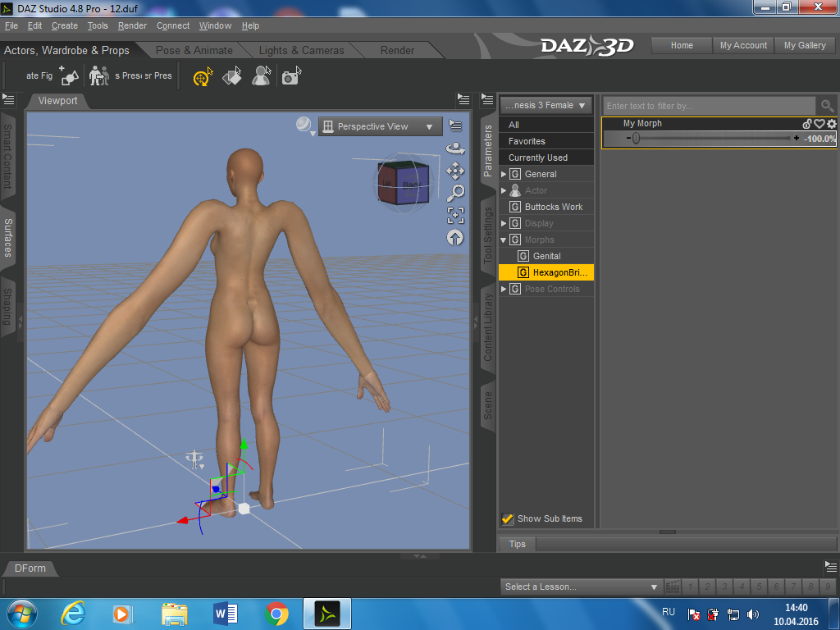Click the My Account button

743,45
